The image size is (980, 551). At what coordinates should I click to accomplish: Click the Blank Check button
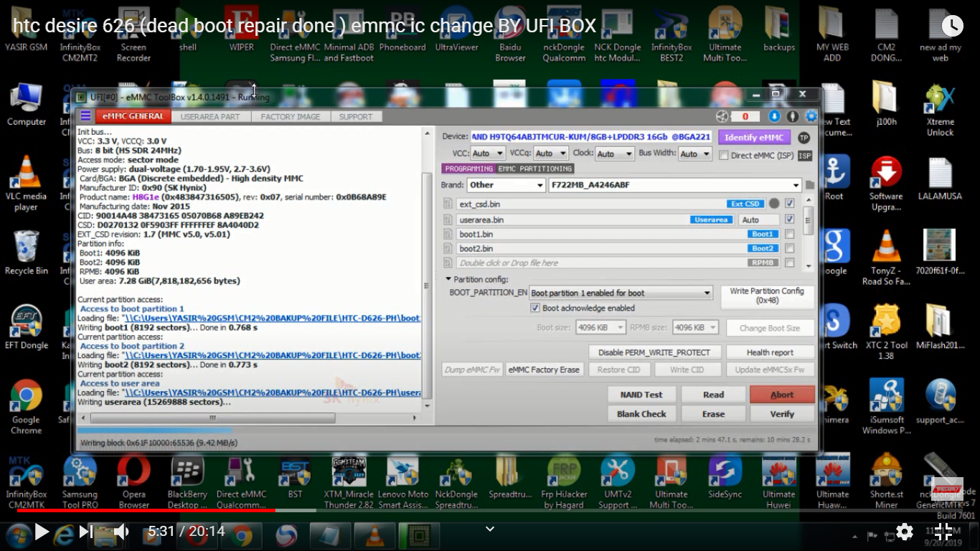[641, 414]
